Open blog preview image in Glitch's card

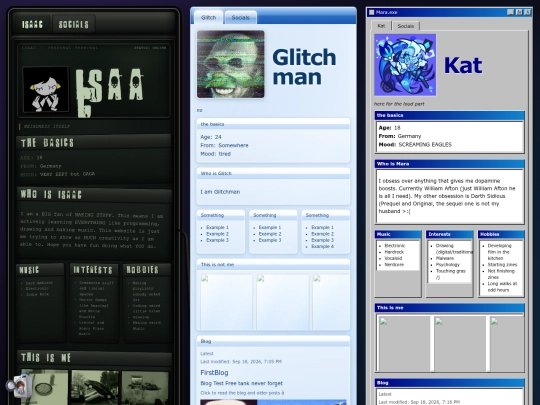coord(273,402)
